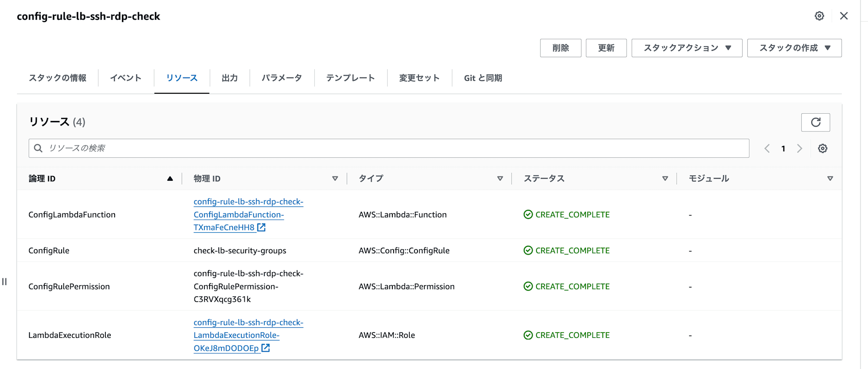Click the ConfigRule logical ID

pyautogui.click(x=49, y=251)
